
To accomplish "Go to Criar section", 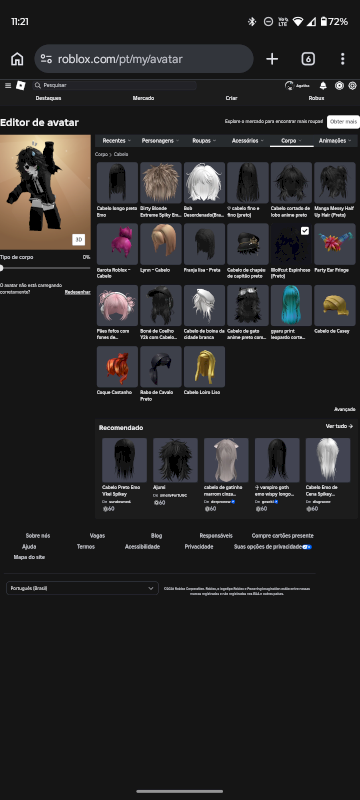I will point(232,98).
